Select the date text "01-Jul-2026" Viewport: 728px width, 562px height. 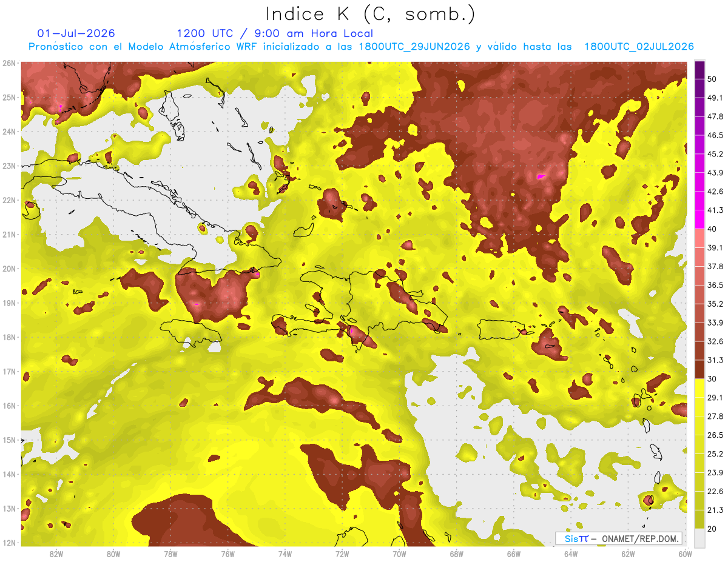pos(76,33)
